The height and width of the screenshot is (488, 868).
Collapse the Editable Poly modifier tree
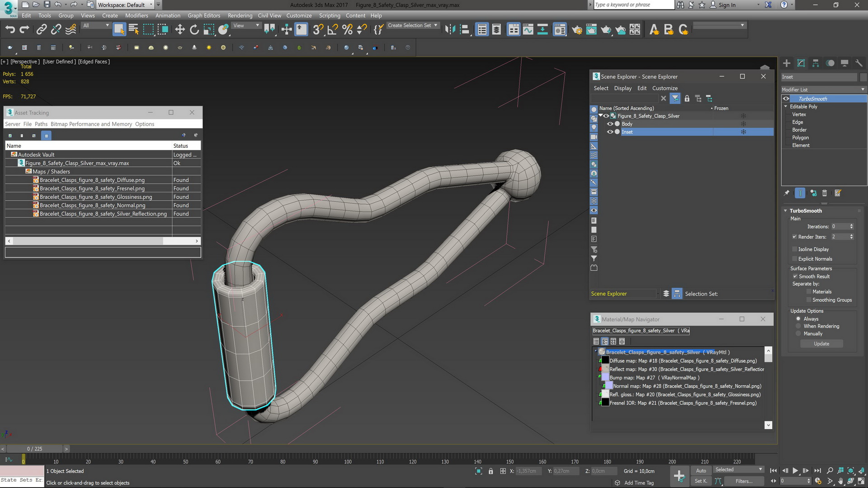786,107
